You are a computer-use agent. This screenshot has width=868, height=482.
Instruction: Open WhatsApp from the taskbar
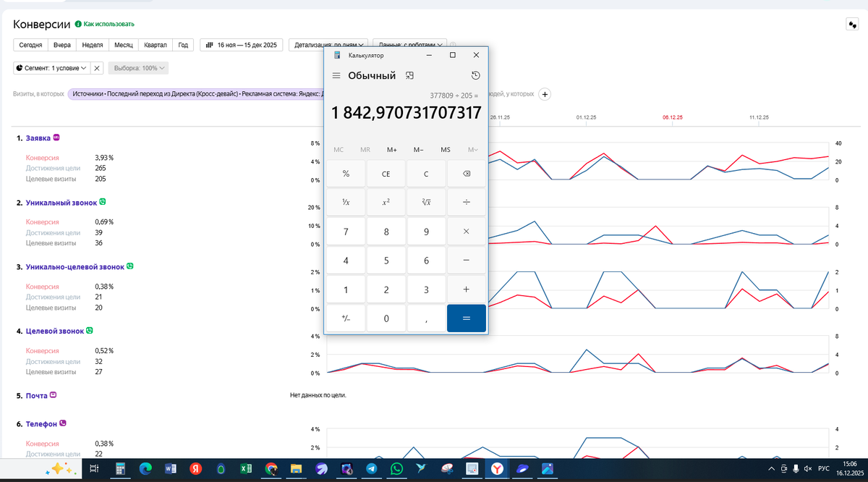(396, 469)
